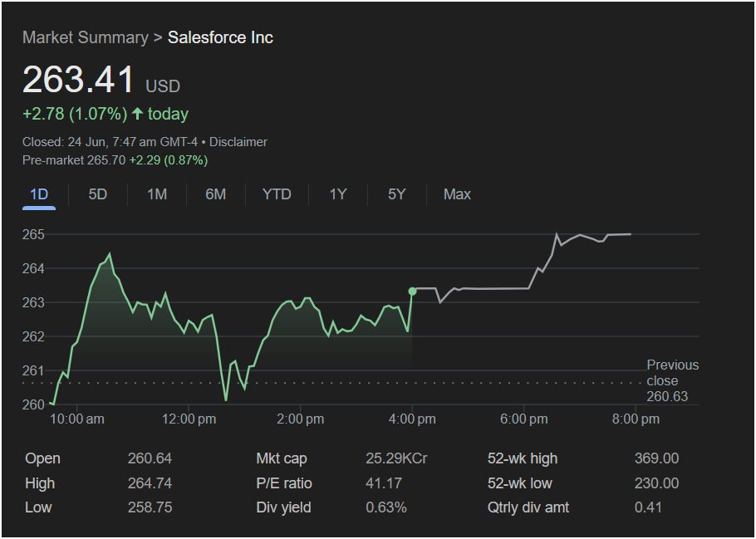Click the 4:00 pm time axis label
This screenshot has width=756, height=539.
coord(412,419)
